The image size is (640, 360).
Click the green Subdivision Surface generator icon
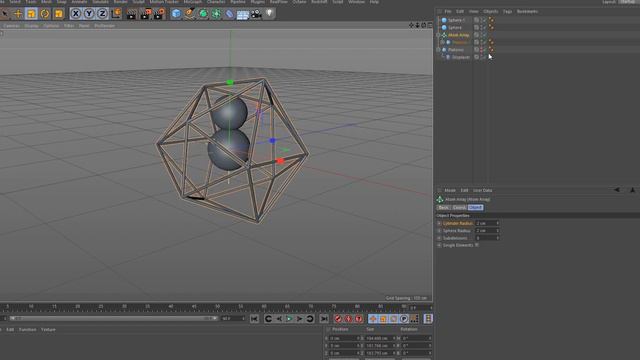coord(203,14)
